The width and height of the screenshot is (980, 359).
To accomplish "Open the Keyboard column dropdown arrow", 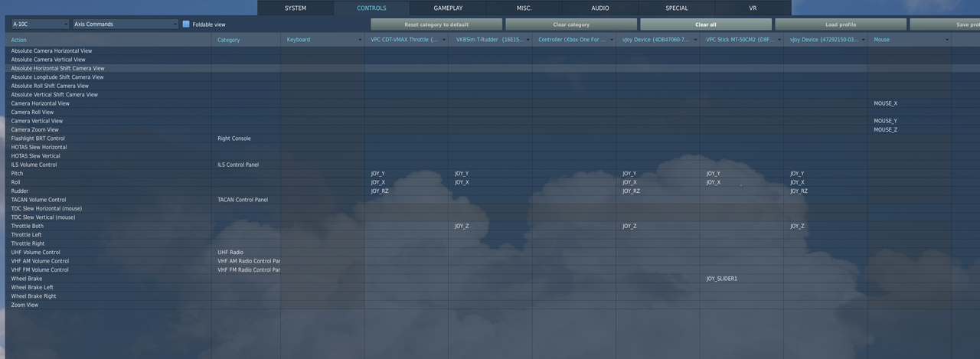I will click(x=360, y=40).
